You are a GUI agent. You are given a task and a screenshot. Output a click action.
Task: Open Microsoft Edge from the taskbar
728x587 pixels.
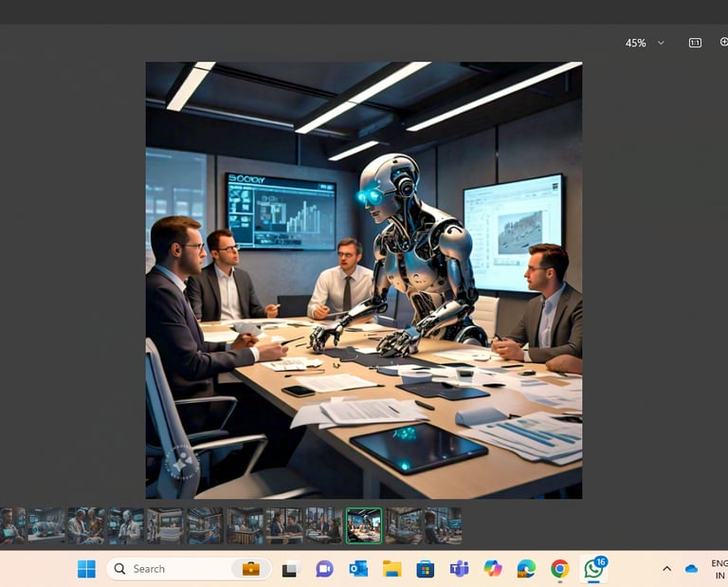526,569
